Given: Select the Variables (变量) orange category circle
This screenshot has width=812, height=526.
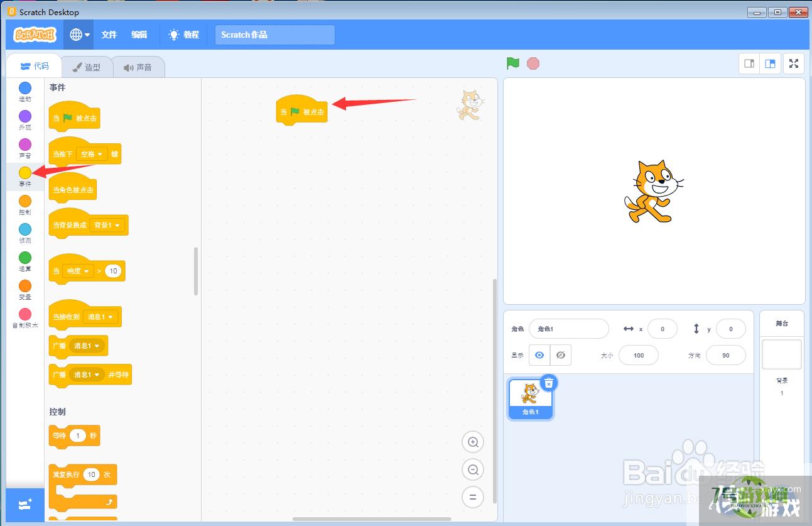Looking at the screenshot, I should coord(25,286).
